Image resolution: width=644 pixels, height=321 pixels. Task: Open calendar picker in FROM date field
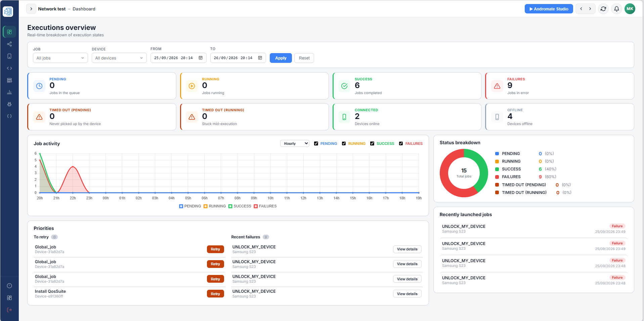click(x=201, y=58)
